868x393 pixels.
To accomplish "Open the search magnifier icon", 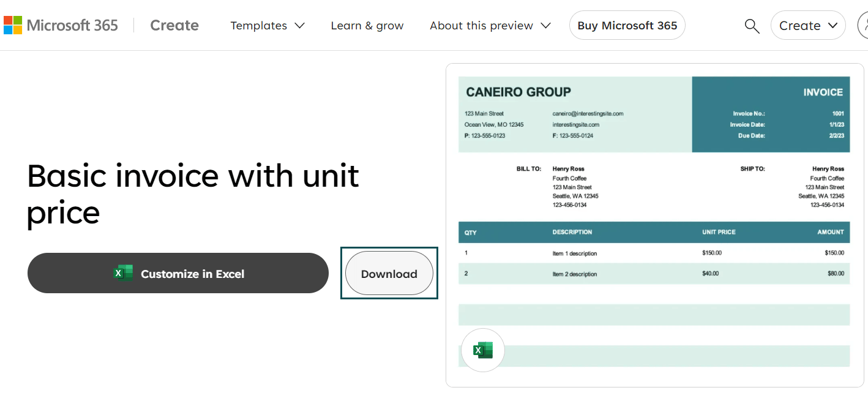I will click(x=752, y=26).
